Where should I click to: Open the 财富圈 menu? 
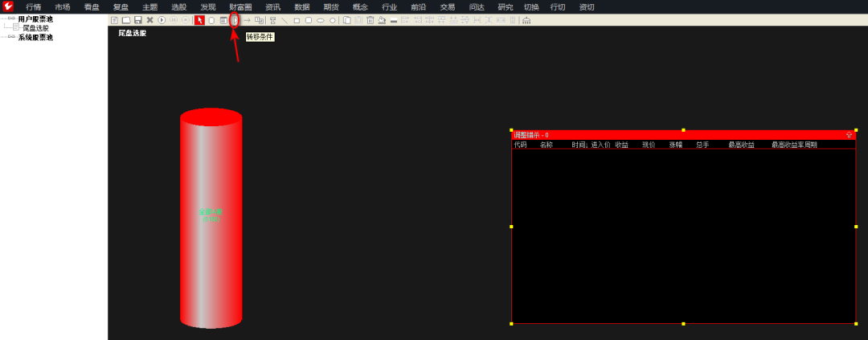point(240,7)
